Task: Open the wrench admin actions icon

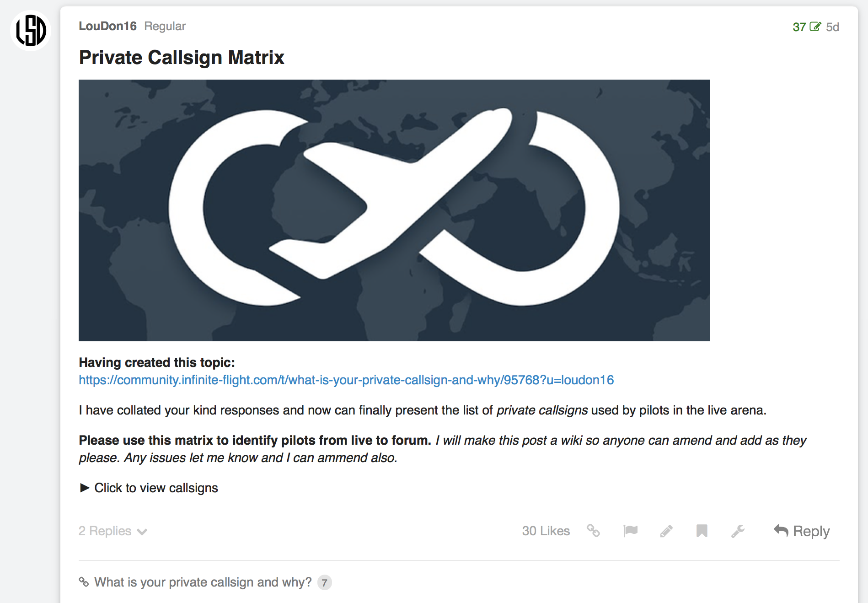Action: [738, 531]
